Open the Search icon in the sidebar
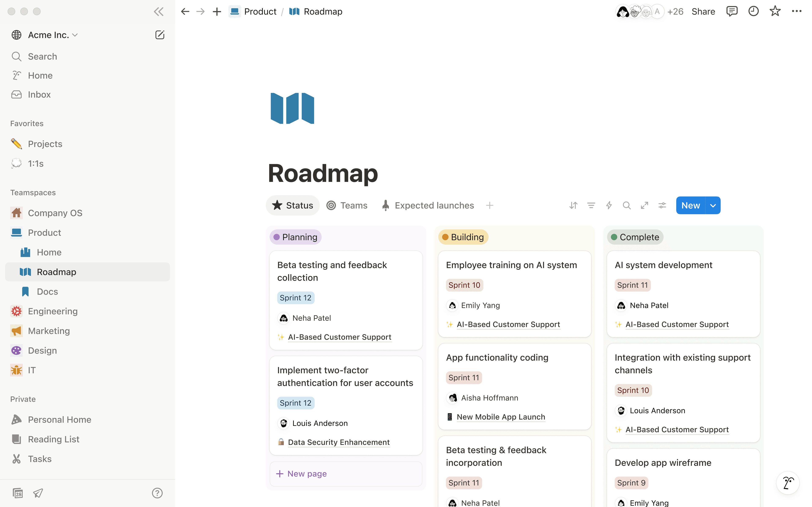The height and width of the screenshot is (507, 812). coord(16,56)
